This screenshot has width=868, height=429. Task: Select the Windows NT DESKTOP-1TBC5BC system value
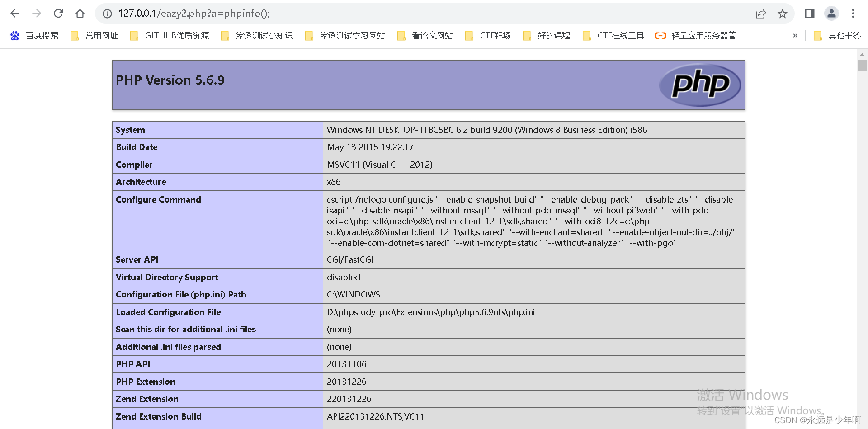point(487,130)
